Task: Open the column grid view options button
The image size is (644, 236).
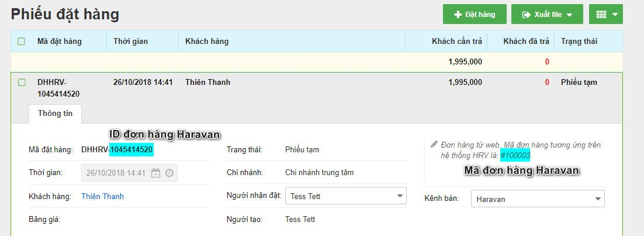Action: 605,14
